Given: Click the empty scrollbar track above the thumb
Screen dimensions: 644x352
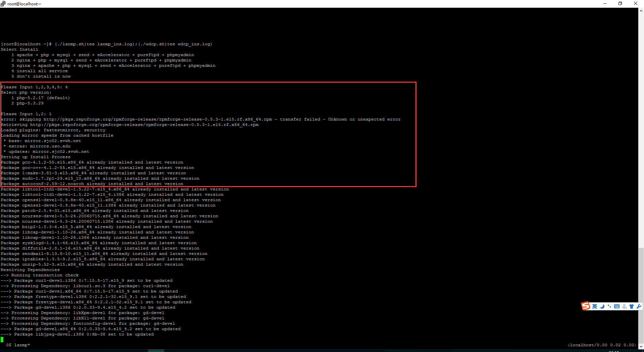Looking at the screenshot, I should pos(641,134).
